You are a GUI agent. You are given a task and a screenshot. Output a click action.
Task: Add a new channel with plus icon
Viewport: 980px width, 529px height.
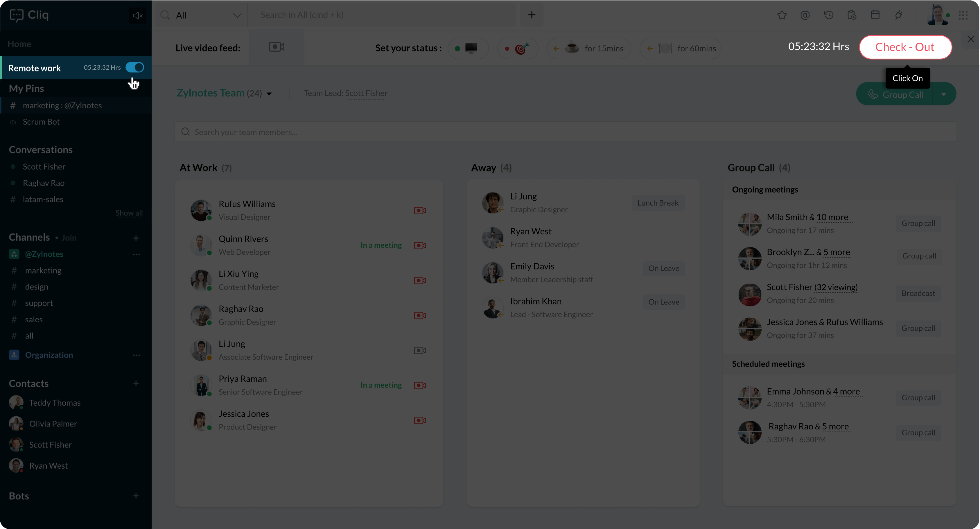pos(136,238)
